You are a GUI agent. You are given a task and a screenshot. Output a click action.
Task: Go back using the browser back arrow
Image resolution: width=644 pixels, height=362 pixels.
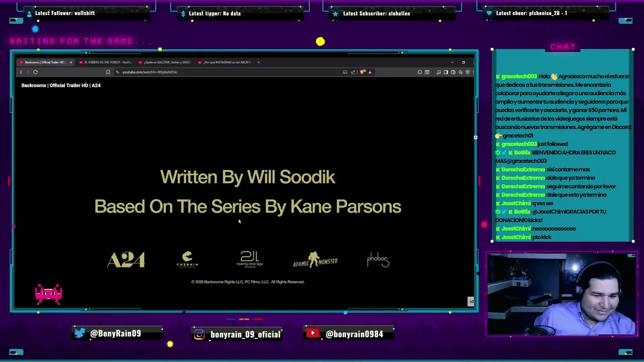[21, 72]
